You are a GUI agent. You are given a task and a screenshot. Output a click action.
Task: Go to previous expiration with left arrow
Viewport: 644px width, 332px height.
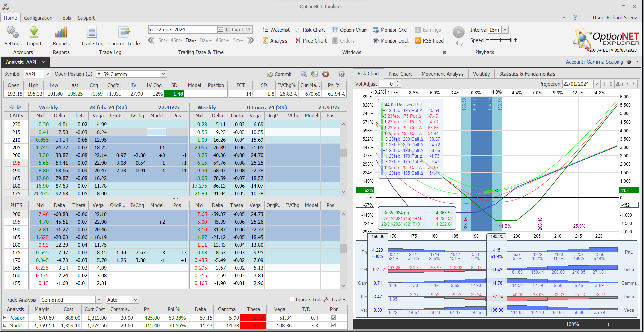click(x=11, y=107)
